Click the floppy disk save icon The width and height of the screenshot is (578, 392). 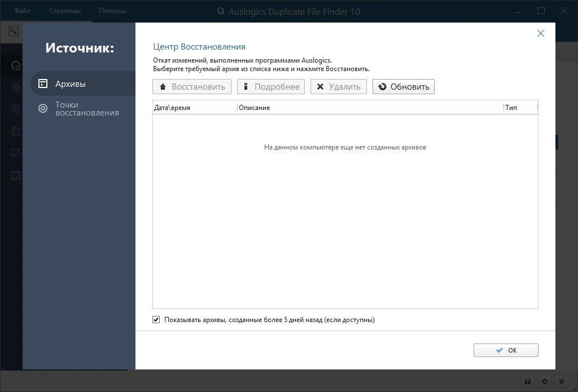[x=528, y=381]
